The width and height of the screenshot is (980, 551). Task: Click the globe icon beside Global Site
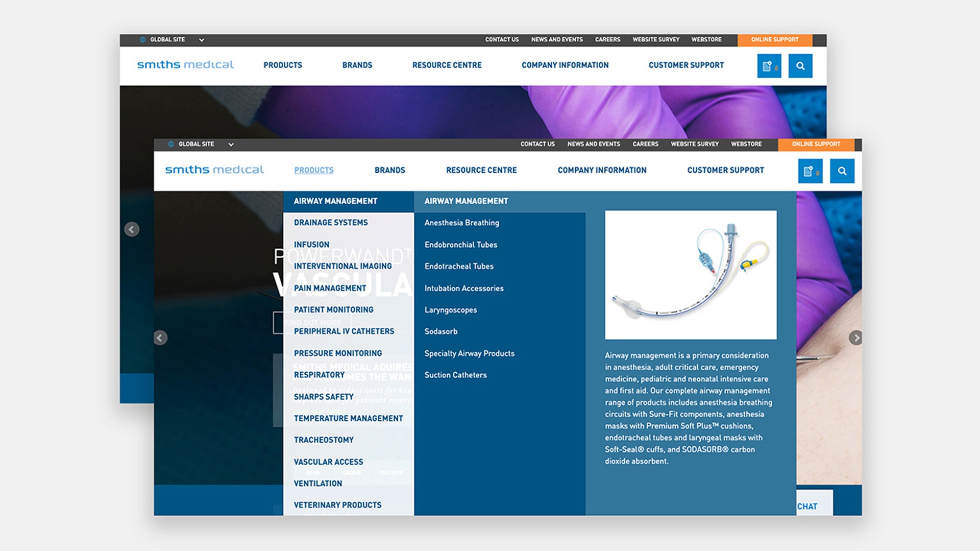point(171,144)
